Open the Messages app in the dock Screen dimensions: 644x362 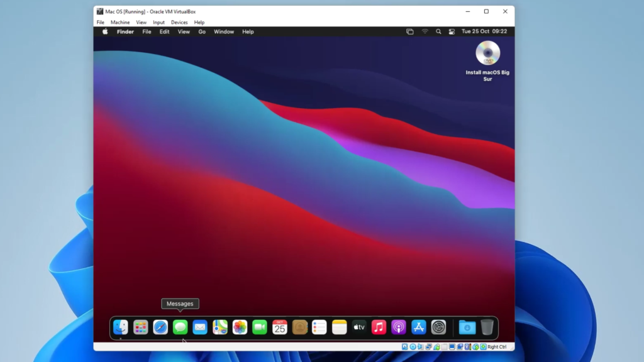[180, 327]
